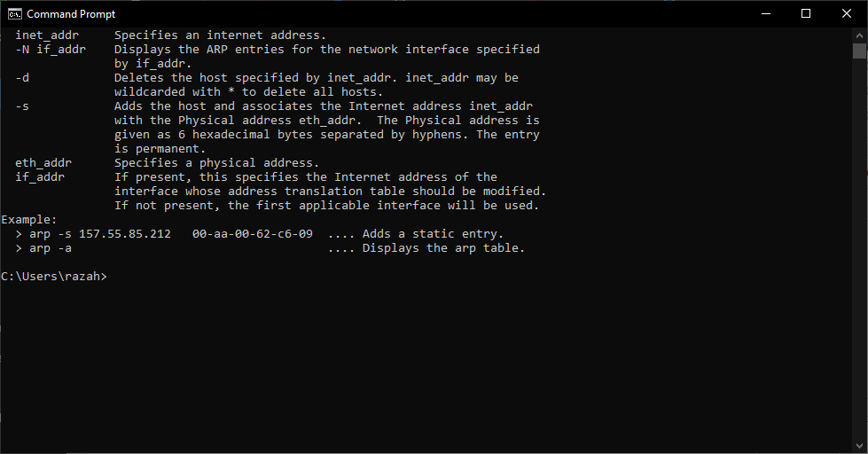Click the "-d" option label
868x454 pixels.
point(22,78)
